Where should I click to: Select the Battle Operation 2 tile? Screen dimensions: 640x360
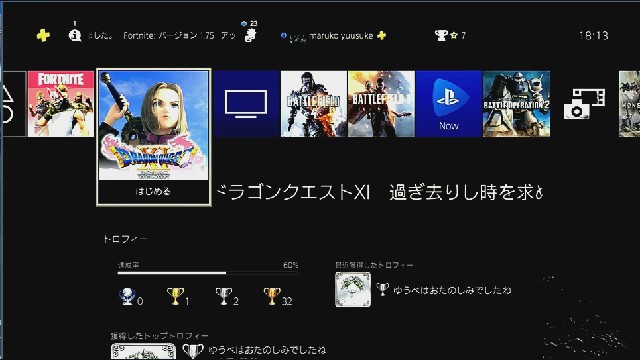point(516,104)
